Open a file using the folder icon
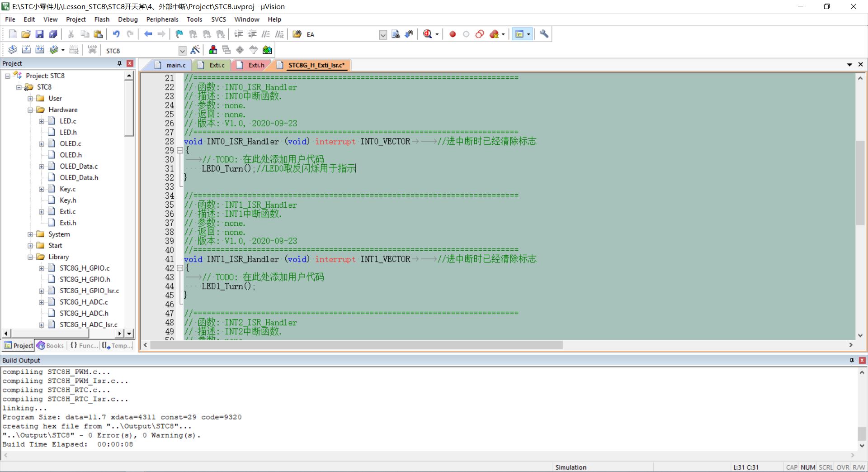 (26, 34)
